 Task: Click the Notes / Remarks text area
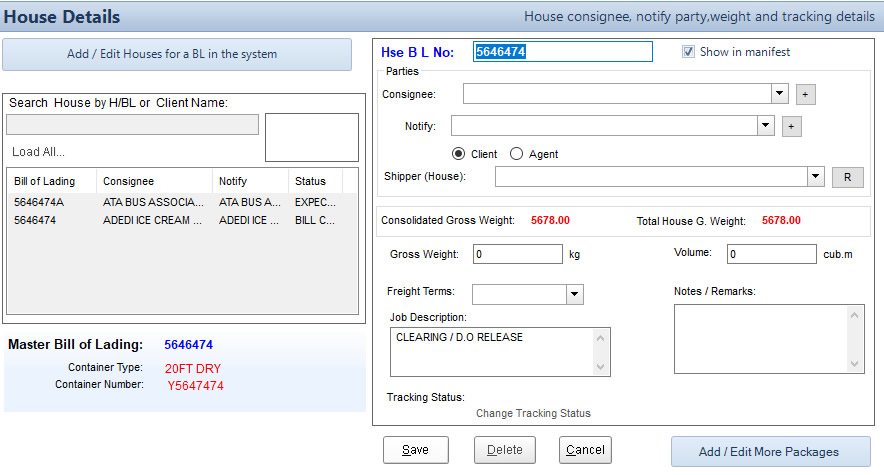tap(760, 338)
